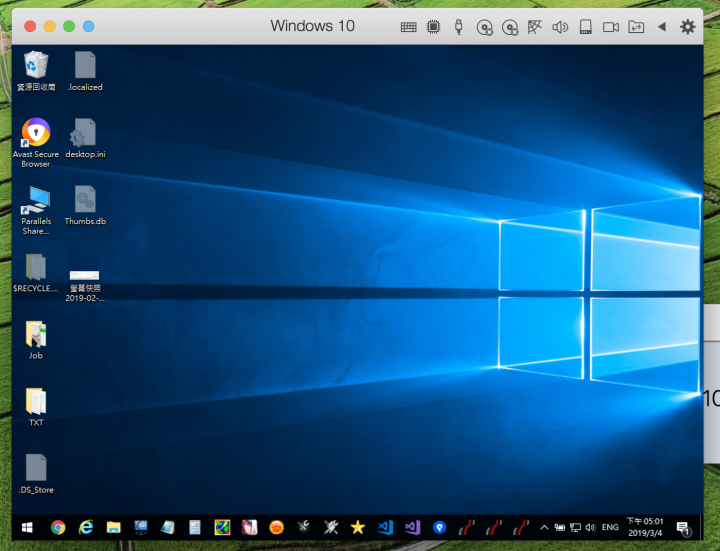Select the Thumbs.db file icon
This screenshot has height=551, width=720.
click(x=85, y=205)
